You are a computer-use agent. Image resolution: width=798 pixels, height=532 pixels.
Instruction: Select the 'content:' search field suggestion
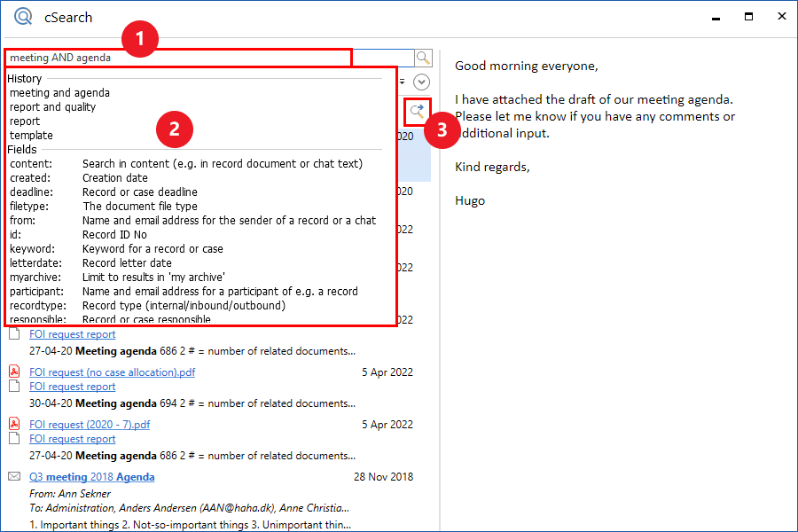click(x=31, y=164)
